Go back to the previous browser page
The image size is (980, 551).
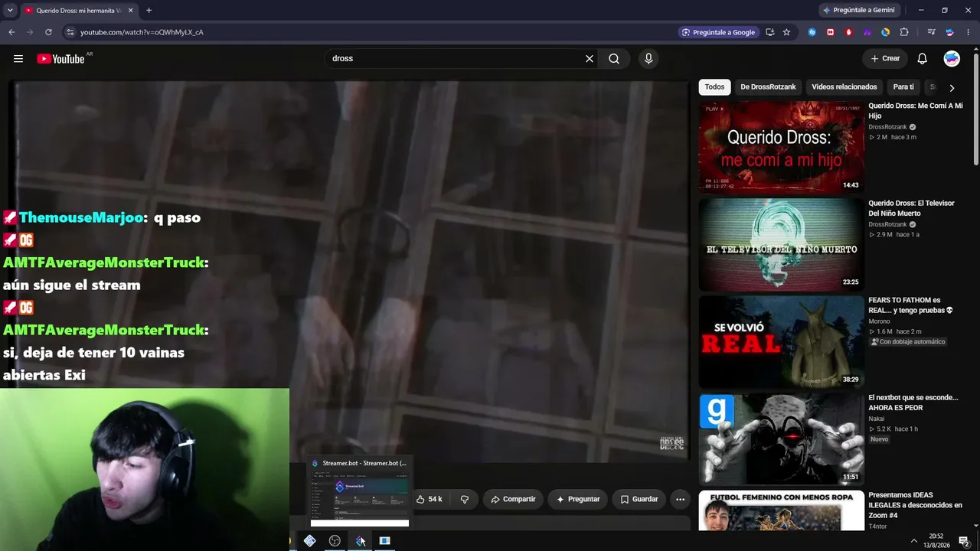[11, 32]
